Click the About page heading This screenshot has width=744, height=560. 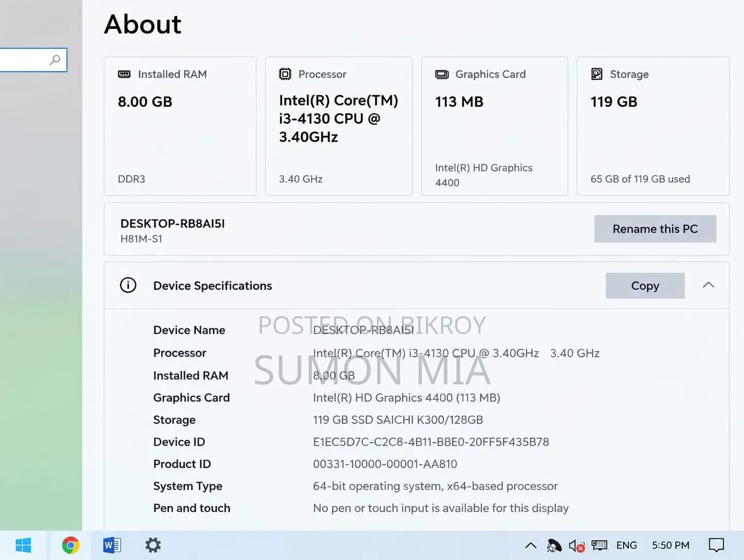click(143, 24)
